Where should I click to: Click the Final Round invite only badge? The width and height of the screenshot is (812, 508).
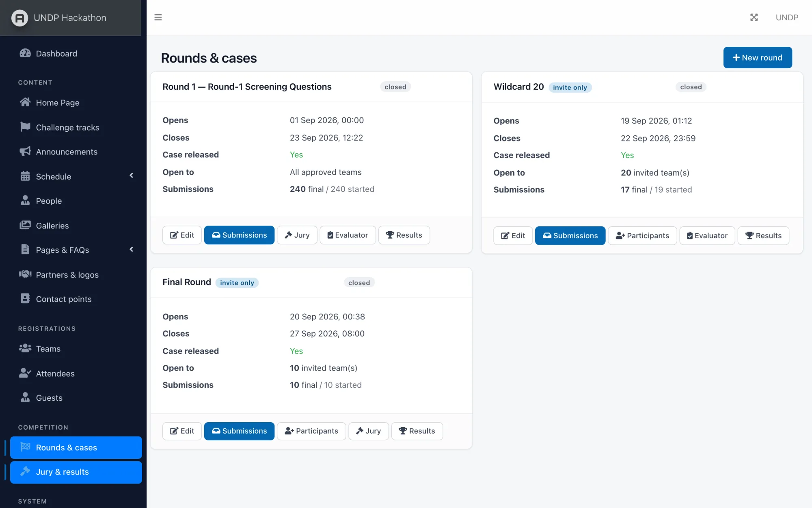237,283
